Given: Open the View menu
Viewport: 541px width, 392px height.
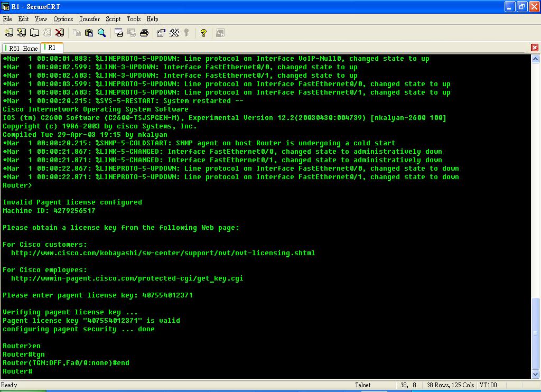Looking at the screenshot, I should 41,19.
